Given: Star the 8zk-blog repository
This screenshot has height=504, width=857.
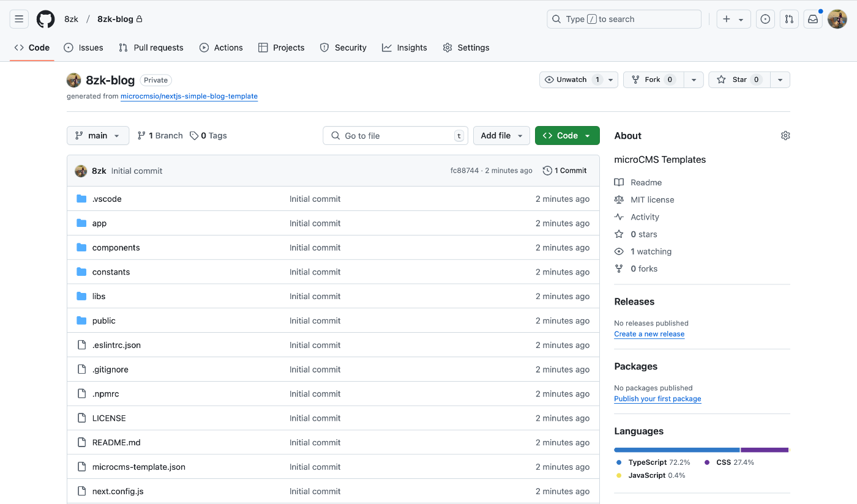Looking at the screenshot, I should tap(739, 80).
